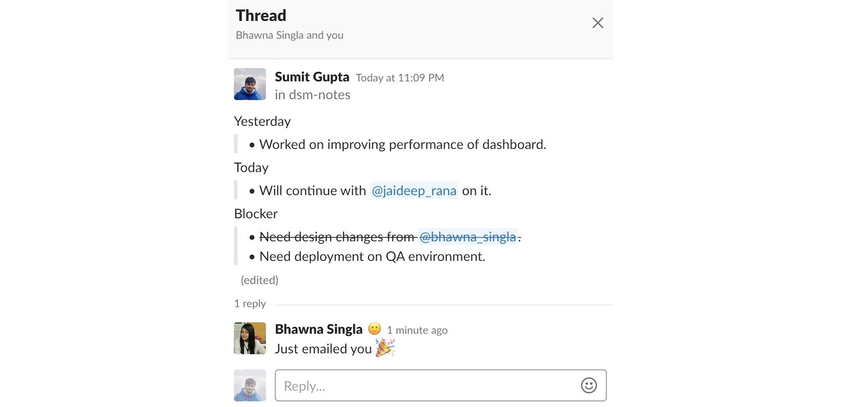Open the emoji picker in reply box
This screenshot has height=407, width=868.
588,386
